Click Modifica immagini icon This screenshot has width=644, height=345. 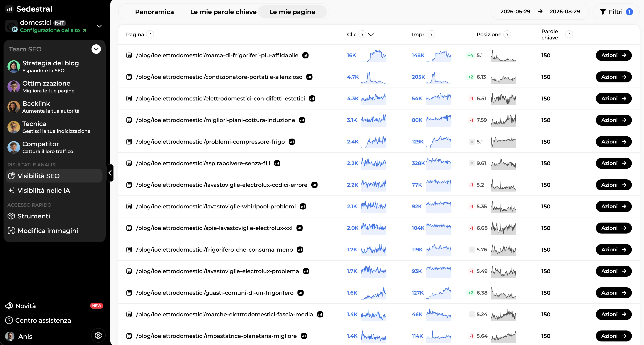coord(11,231)
